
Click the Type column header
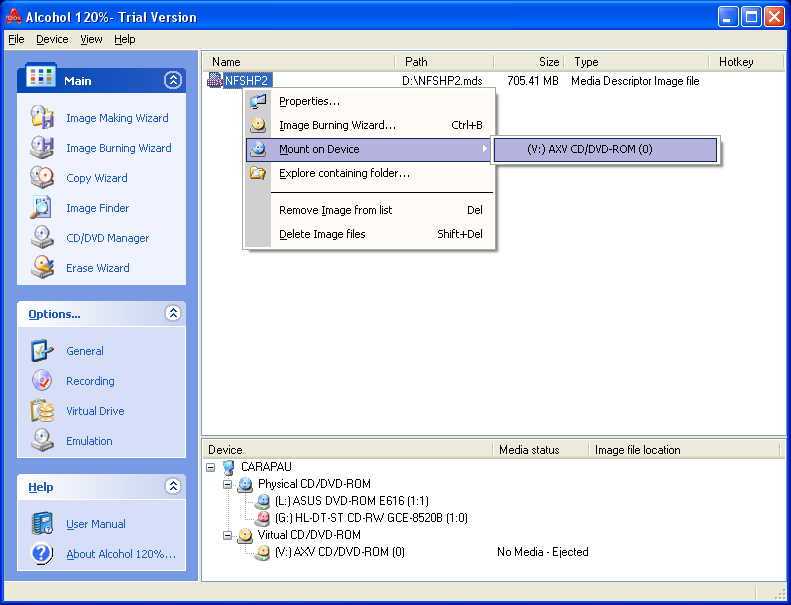(636, 62)
